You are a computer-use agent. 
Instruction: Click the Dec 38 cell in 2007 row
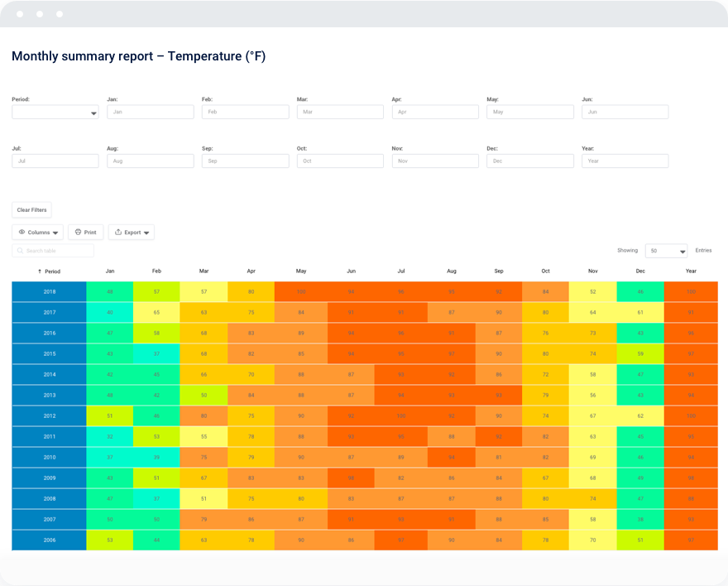(640, 519)
